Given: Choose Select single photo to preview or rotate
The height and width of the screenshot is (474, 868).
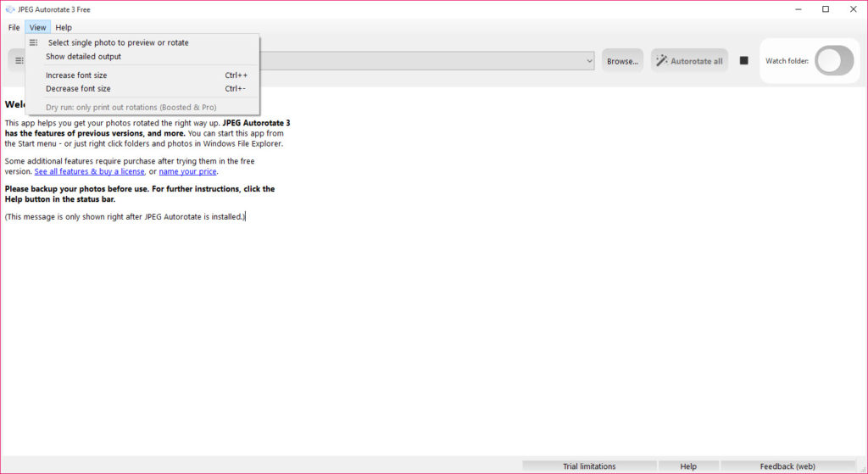Looking at the screenshot, I should point(142,42).
